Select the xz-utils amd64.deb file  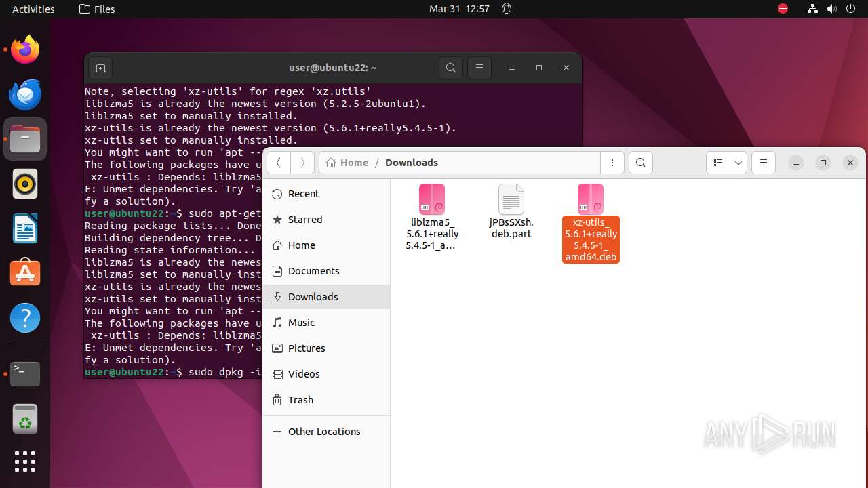(591, 223)
